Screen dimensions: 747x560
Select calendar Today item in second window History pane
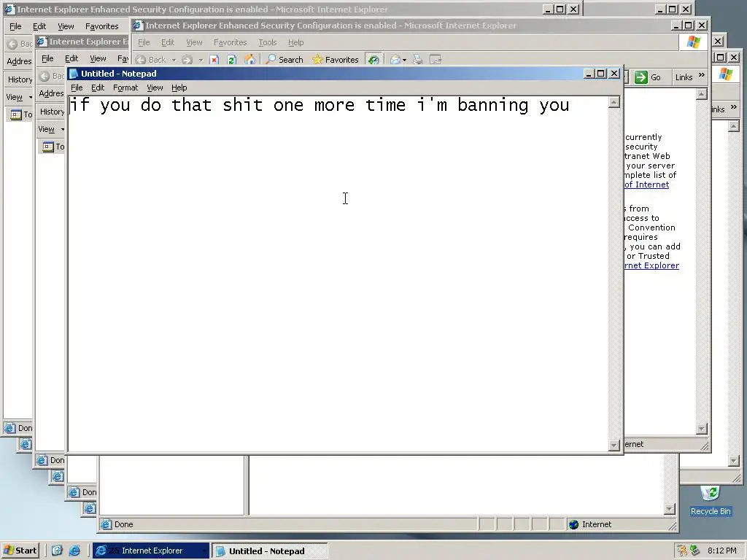click(x=53, y=147)
